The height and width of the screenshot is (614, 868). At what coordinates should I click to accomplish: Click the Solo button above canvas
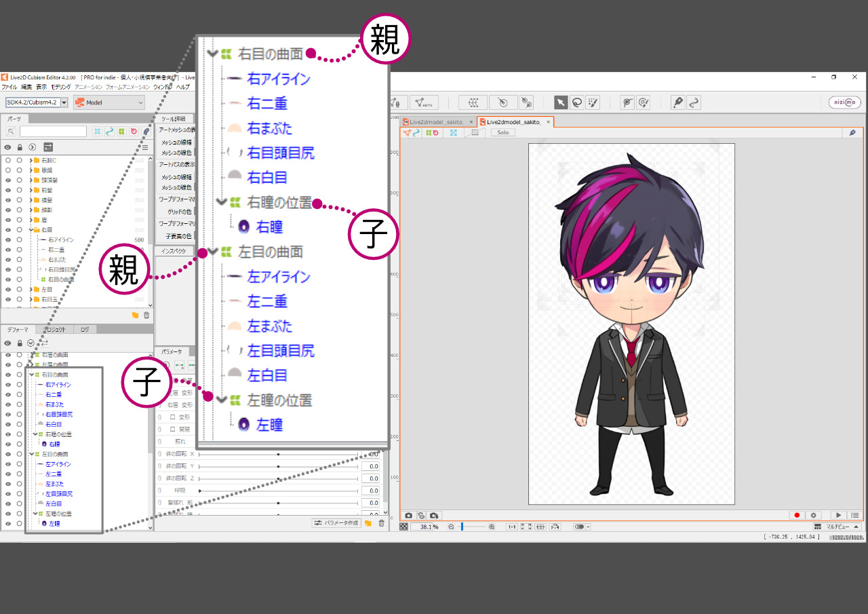[502, 133]
